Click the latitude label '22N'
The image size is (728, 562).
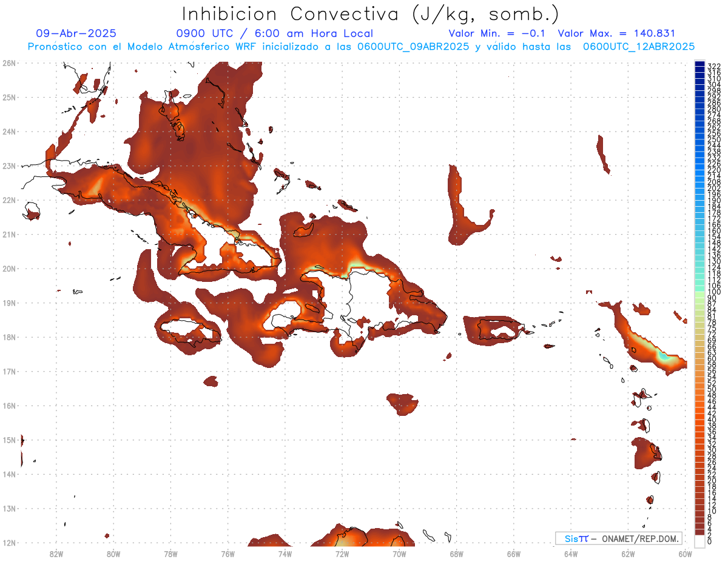point(9,200)
